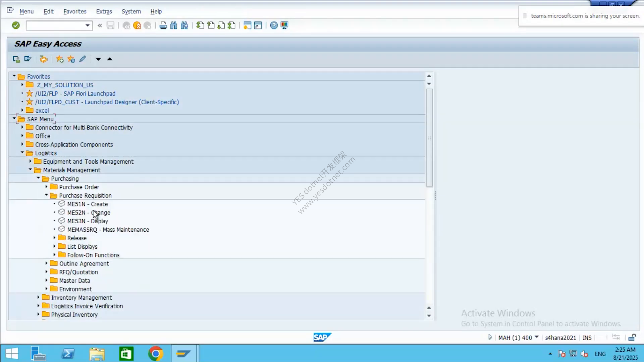Image resolution: width=644 pixels, height=362 pixels.
Task: Click the Last Page icon
Action: pyautogui.click(x=231, y=25)
